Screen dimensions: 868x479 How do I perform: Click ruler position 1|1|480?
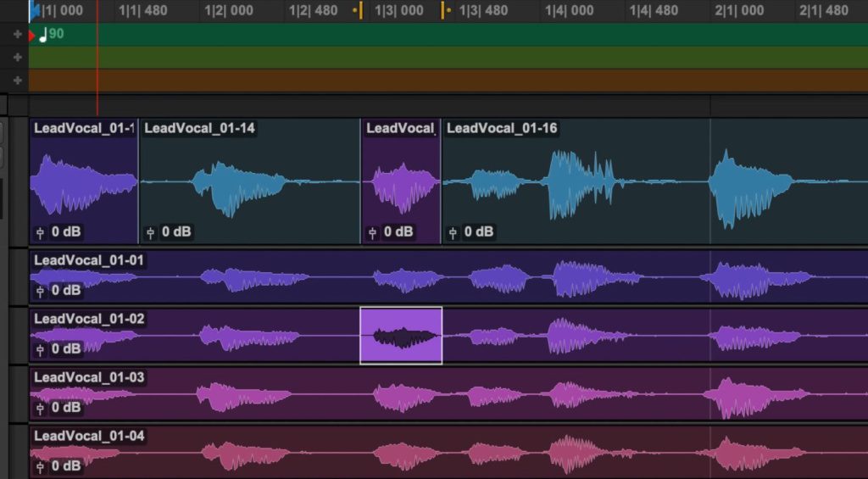point(143,10)
